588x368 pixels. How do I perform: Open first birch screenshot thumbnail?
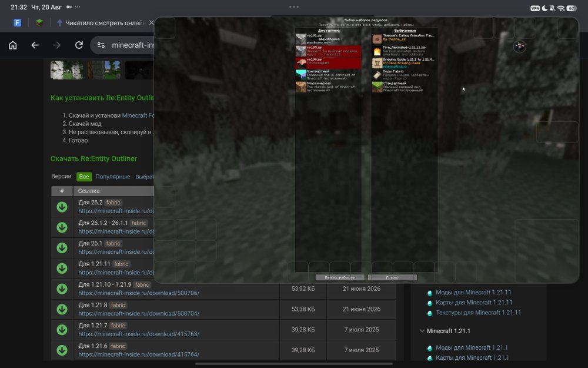[x=67, y=70]
